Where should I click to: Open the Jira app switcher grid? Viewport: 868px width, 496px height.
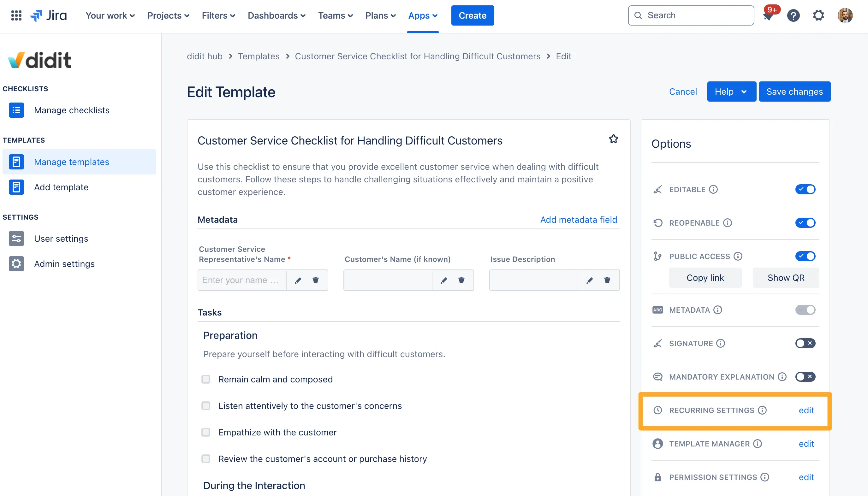16,15
